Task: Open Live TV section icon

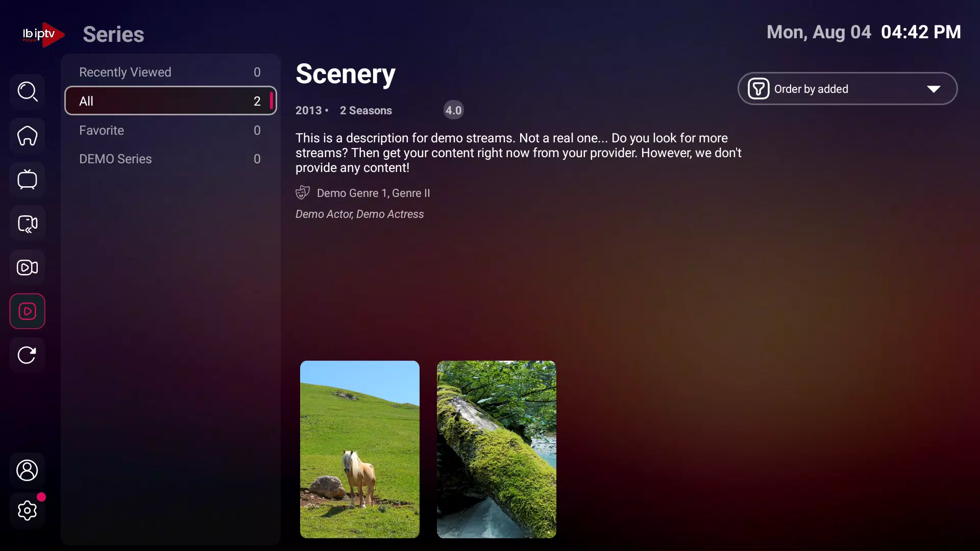Action: 28,180
